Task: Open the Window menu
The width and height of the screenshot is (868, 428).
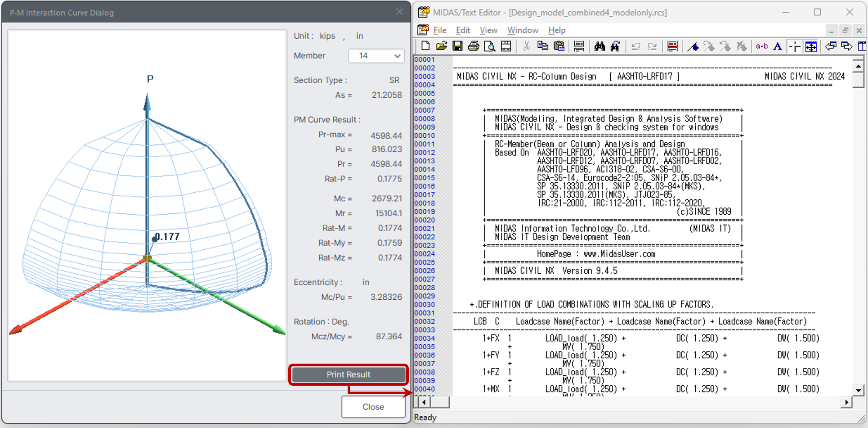Action: (523, 30)
